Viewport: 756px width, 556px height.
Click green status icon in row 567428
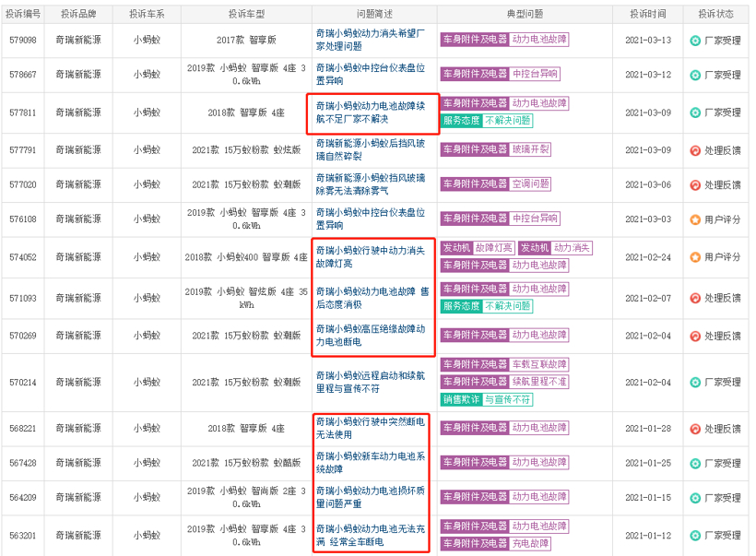pyautogui.click(x=695, y=464)
